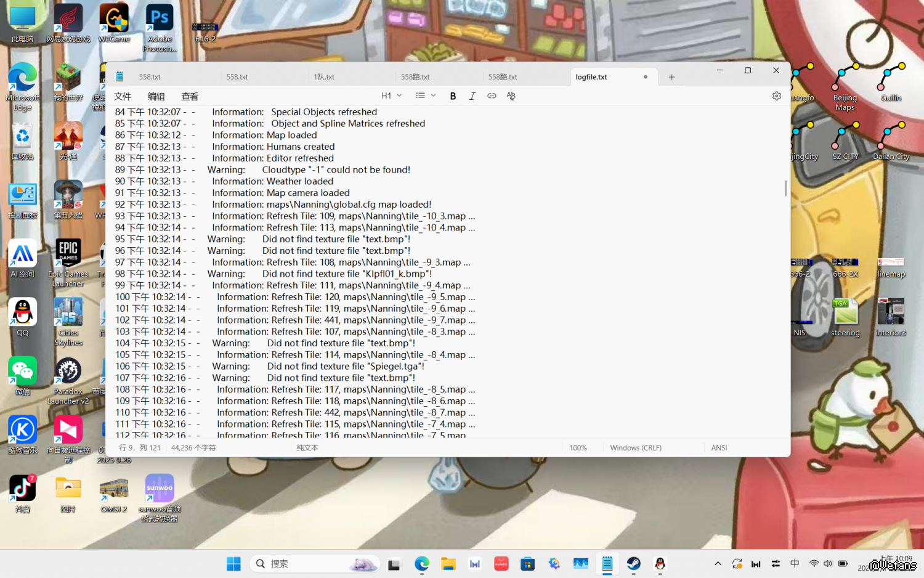The height and width of the screenshot is (578, 924).
Task: Click the insert link icon
Action: (492, 96)
